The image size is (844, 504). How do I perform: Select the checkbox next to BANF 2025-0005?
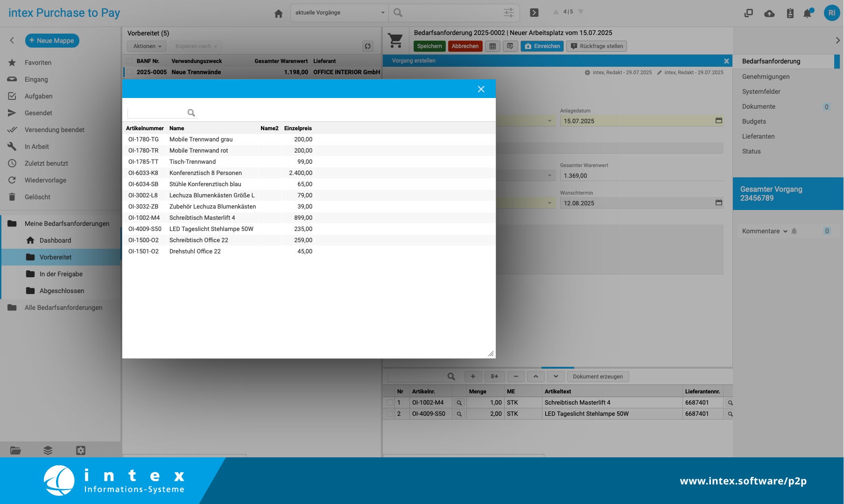coord(129,72)
